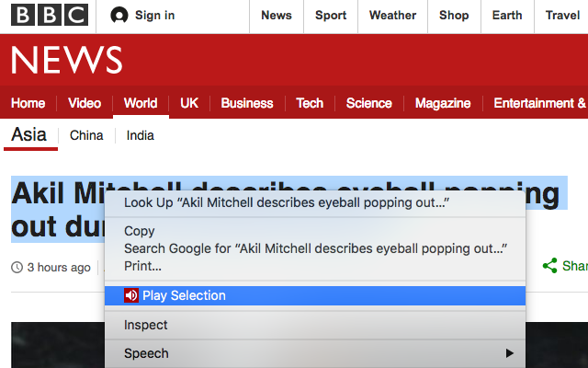The image size is (588, 368).
Task: Go to the Tech section
Action: pyautogui.click(x=310, y=103)
